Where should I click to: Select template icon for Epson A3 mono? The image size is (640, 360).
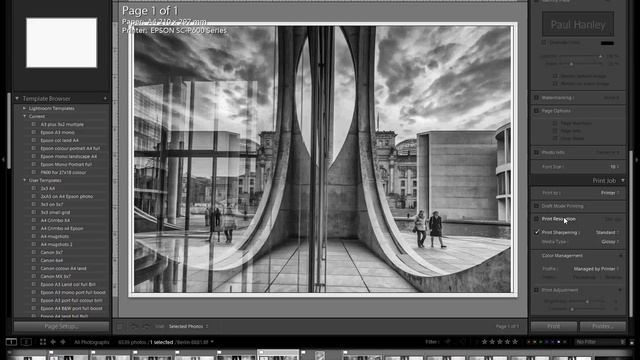click(x=34, y=132)
